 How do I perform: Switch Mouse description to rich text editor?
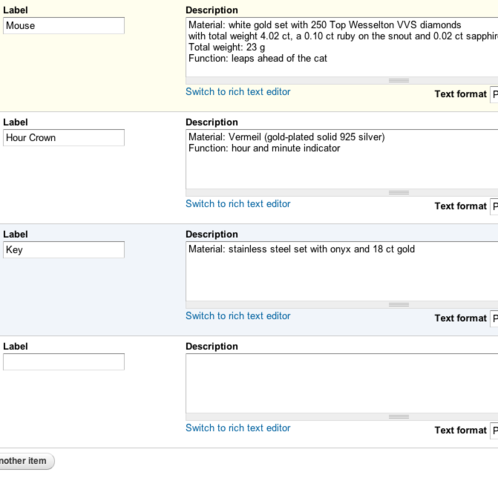click(x=238, y=92)
